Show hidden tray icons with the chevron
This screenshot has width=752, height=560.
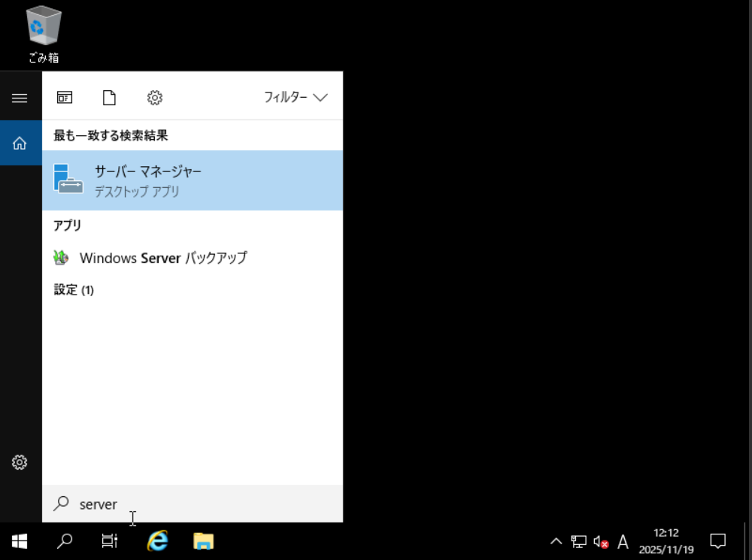[x=556, y=540]
